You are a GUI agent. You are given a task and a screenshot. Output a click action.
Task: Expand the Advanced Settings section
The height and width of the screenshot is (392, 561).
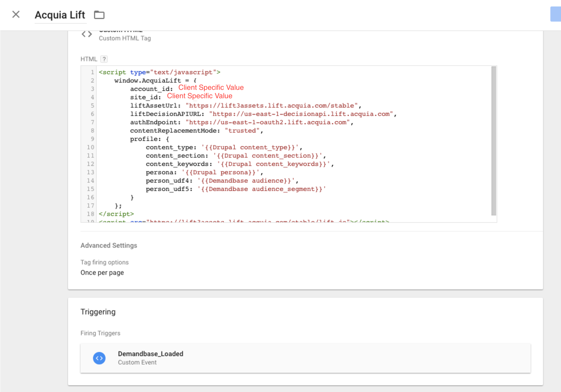click(x=109, y=245)
